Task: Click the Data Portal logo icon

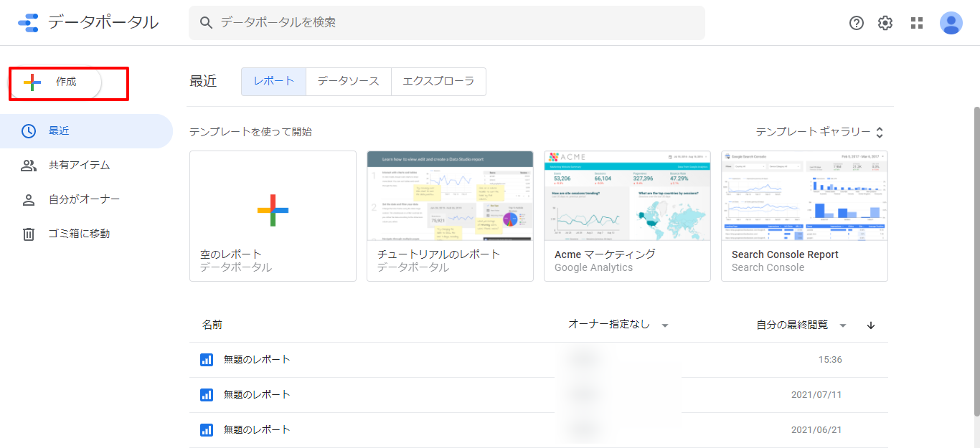Action: point(28,23)
